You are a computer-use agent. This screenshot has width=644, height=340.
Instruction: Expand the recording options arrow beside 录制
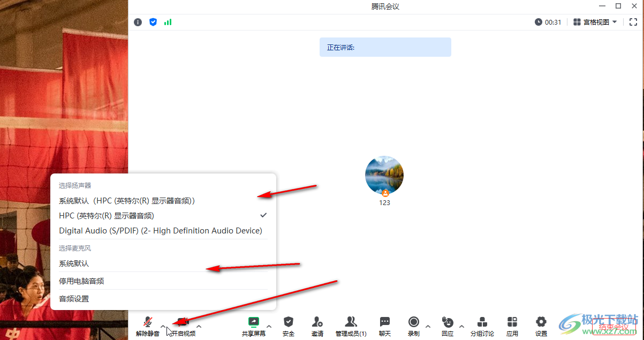(x=427, y=326)
